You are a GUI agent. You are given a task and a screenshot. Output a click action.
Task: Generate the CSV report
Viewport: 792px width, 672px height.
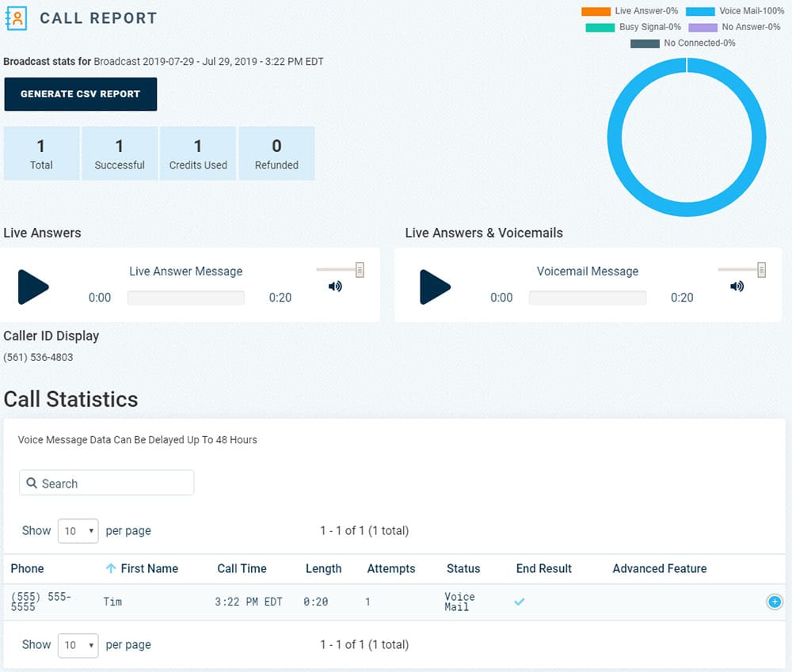coord(80,94)
